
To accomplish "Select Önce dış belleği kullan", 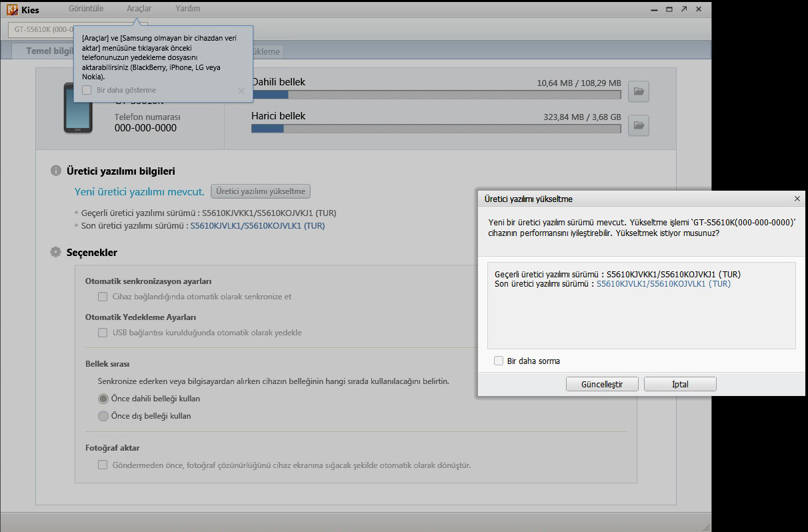I will click(x=103, y=416).
